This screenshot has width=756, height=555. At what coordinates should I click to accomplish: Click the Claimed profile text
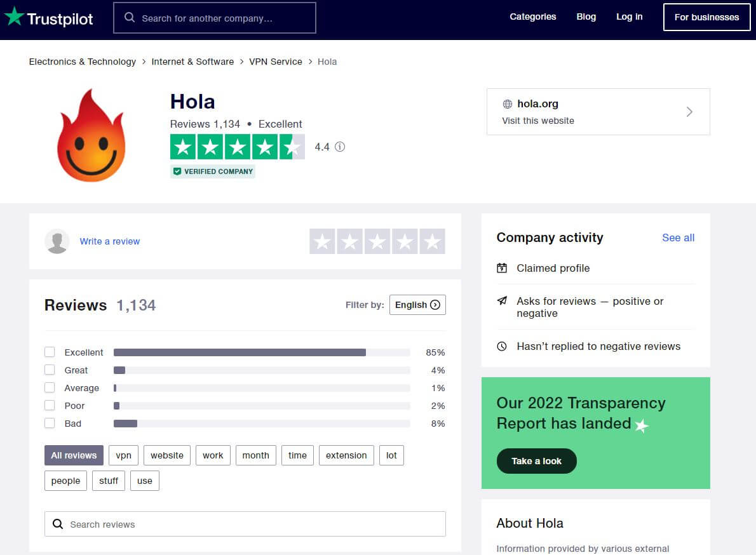(x=553, y=269)
